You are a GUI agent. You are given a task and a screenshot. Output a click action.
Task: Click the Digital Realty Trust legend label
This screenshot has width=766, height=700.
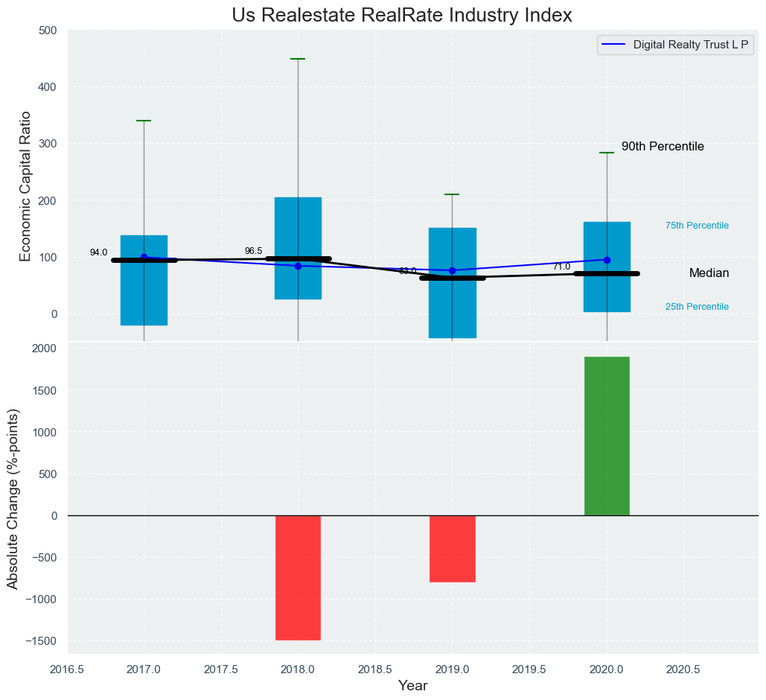tap(690, 45)
